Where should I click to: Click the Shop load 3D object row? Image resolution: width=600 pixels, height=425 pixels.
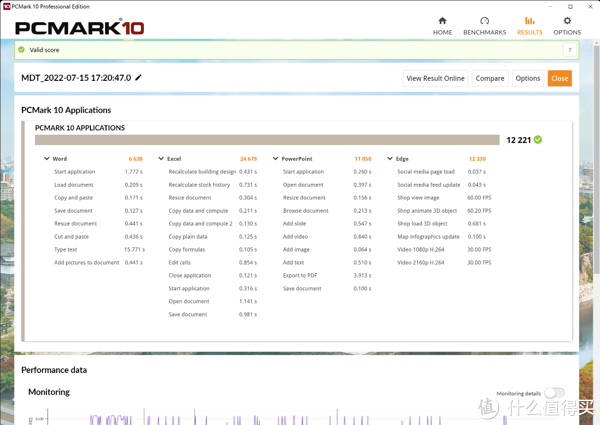pyautogui.click(x=442, y=223)
